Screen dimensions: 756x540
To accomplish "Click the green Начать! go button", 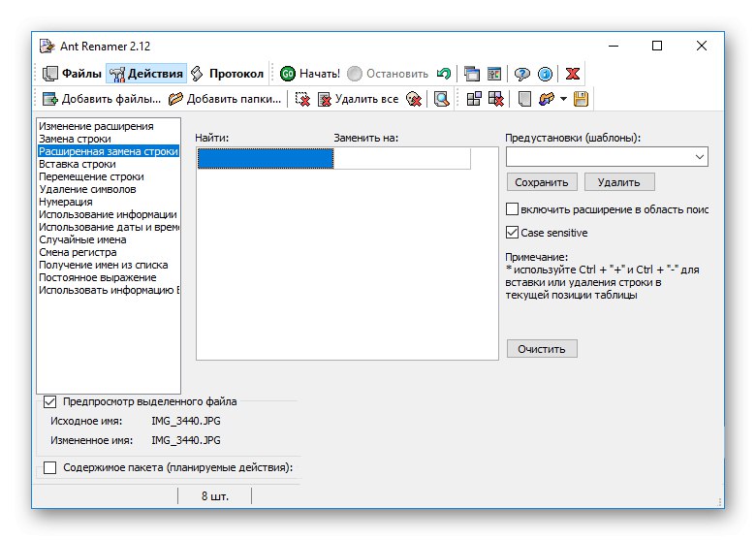I will [309, 74].
